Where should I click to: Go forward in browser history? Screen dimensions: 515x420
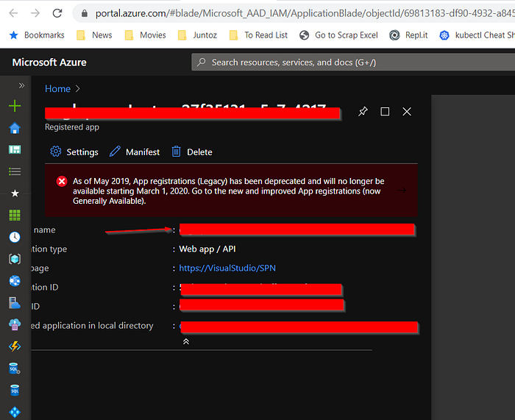point(35,13)
